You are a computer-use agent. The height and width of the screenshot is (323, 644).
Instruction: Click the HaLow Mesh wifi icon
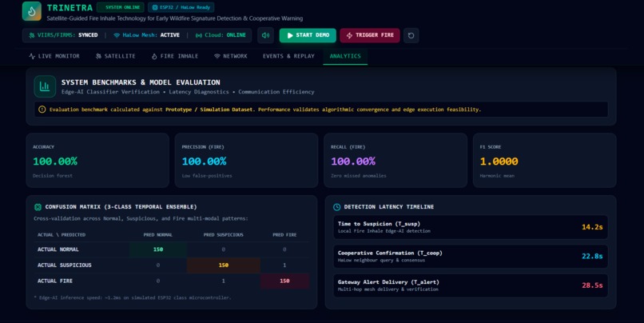click(x=117, y=35)
